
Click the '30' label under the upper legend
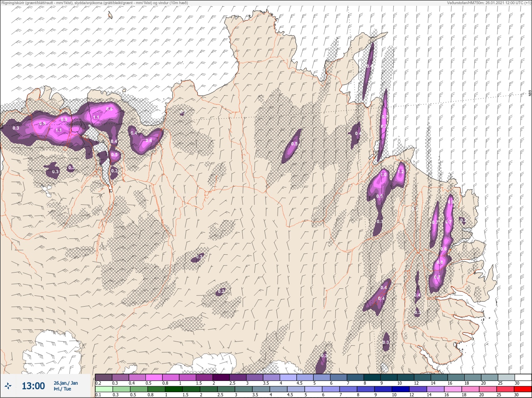pyautogui.click(x=517, y=383)
